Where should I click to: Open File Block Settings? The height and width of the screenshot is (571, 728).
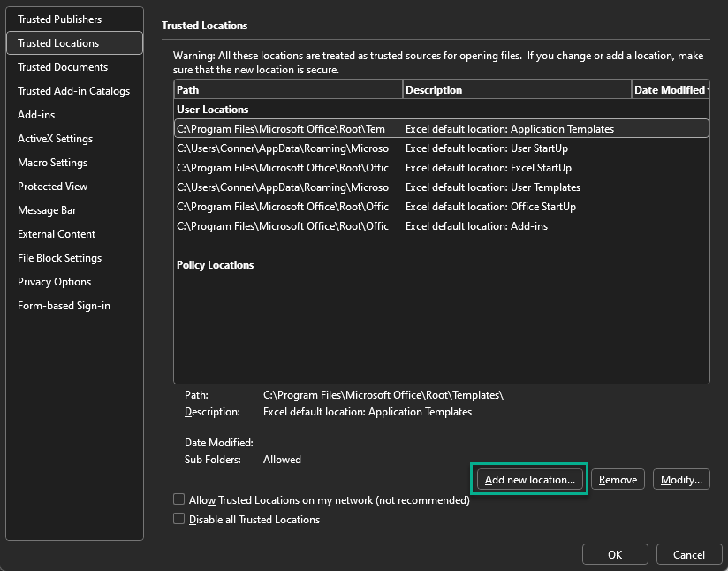59,258
